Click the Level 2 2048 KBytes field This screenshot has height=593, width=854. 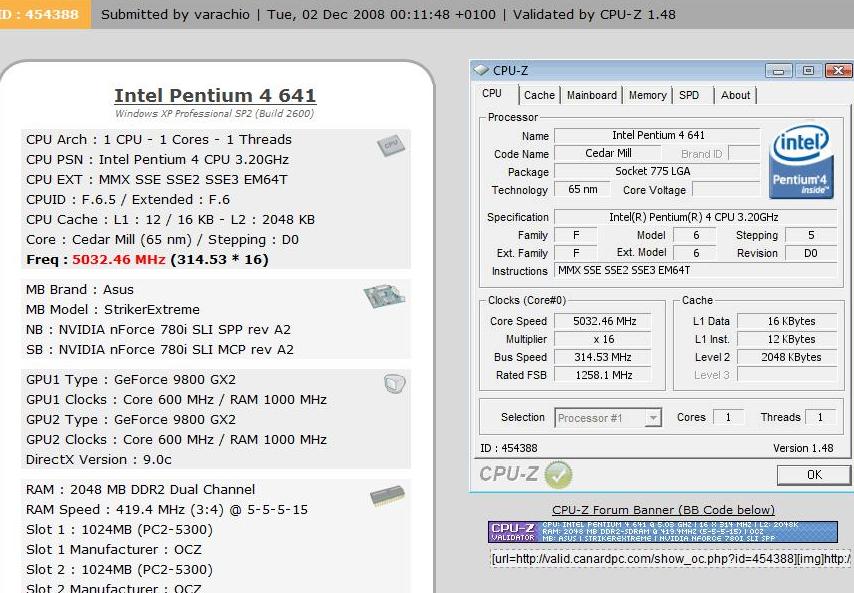787,357
